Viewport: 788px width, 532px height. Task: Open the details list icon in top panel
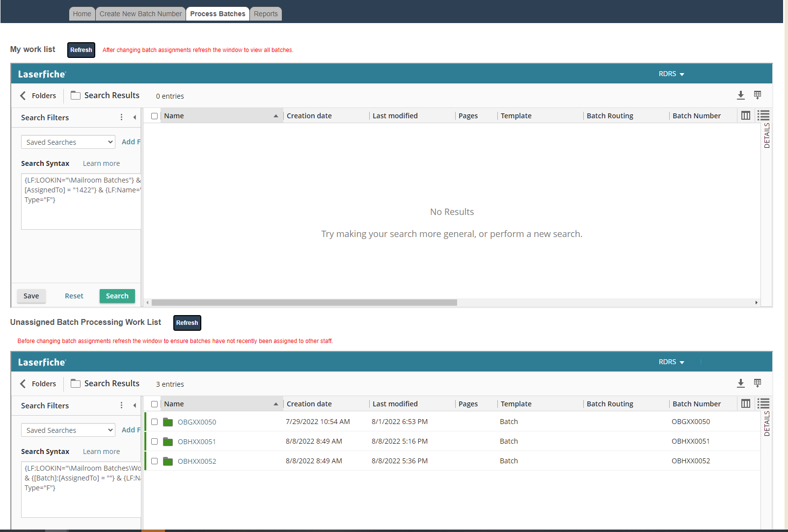pos(763,116)
